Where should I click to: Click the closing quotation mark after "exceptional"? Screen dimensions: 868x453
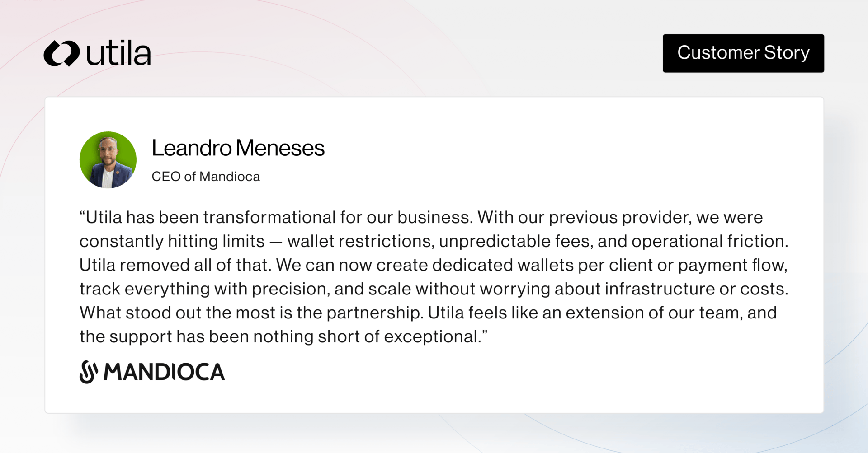click(485, 332)
